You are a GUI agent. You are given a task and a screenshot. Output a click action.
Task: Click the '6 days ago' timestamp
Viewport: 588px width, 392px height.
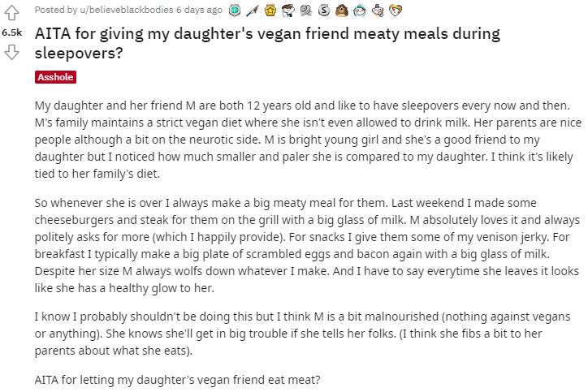tap(199, 10)
